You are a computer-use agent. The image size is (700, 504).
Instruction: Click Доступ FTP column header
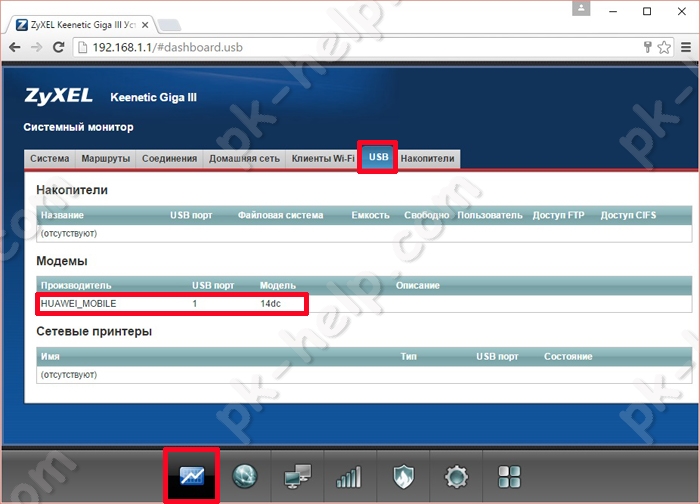pyautogui.click(x=558, y=215)
